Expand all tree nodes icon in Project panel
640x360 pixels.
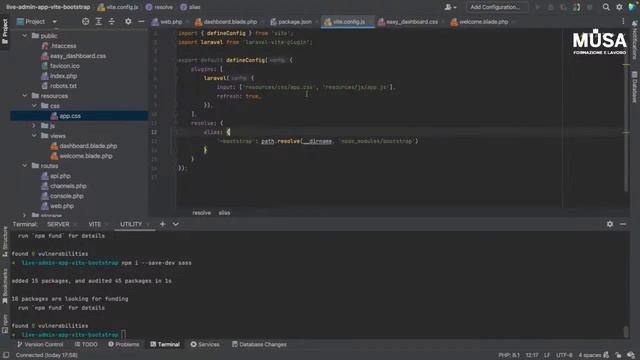coord(99,22)
